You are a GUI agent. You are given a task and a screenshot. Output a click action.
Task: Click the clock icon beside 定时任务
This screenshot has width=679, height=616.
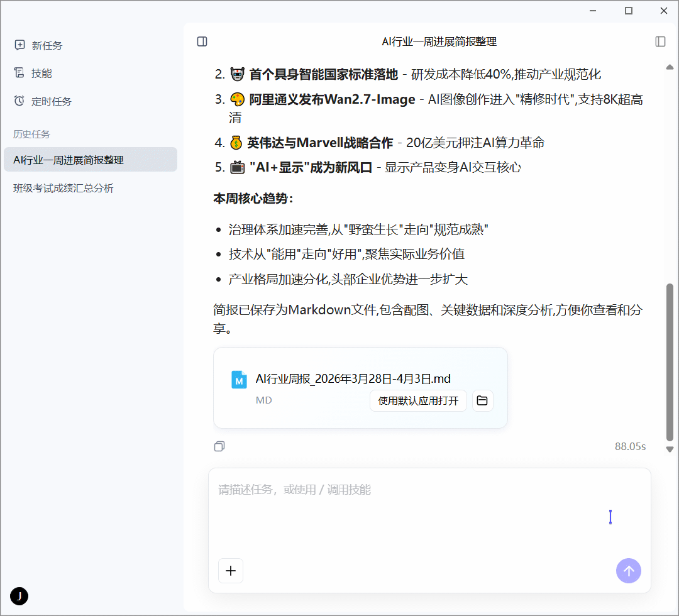(x=19, y=101)
